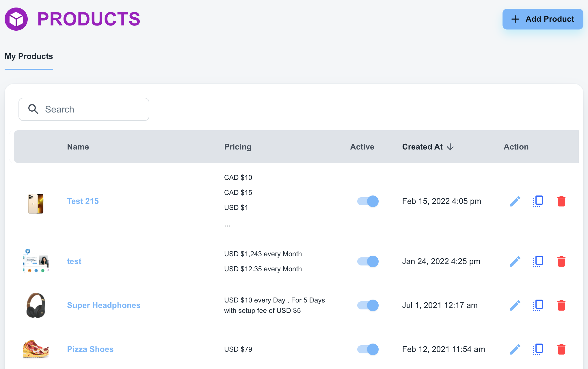
Task: Toggle Super Headphones active switch
Action: click(x=368, y=305)
